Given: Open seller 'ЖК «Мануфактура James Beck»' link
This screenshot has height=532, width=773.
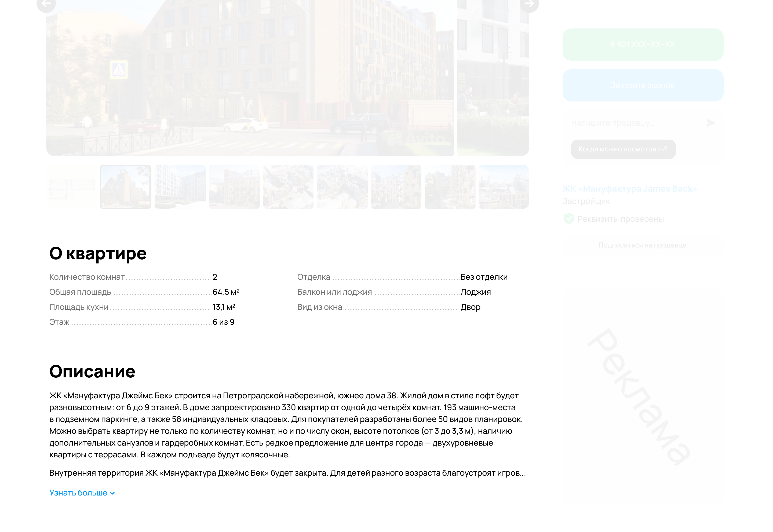Looking at the screenshot, I should click(630, 189).
